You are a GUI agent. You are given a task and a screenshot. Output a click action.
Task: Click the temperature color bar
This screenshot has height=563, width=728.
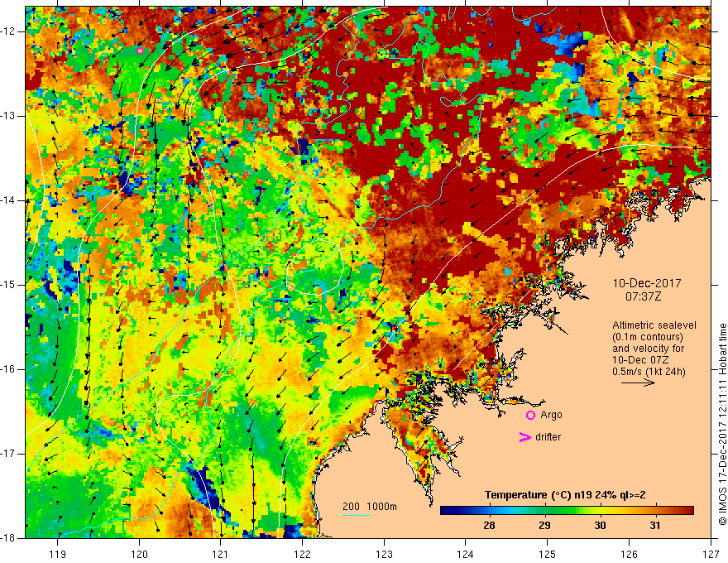pos(567,511)
